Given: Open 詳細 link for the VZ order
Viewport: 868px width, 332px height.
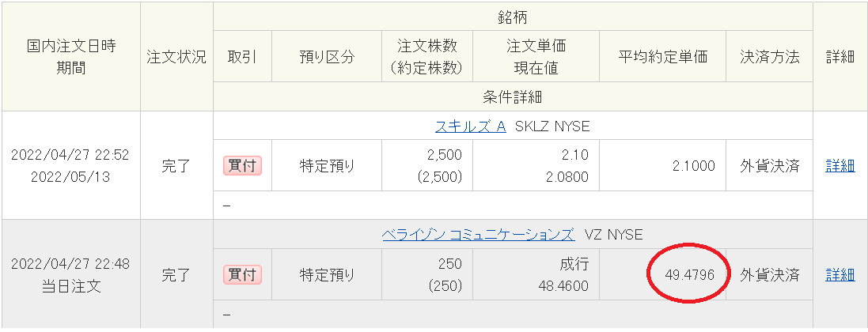Looking at the screenshot, I should click(840, 275).
